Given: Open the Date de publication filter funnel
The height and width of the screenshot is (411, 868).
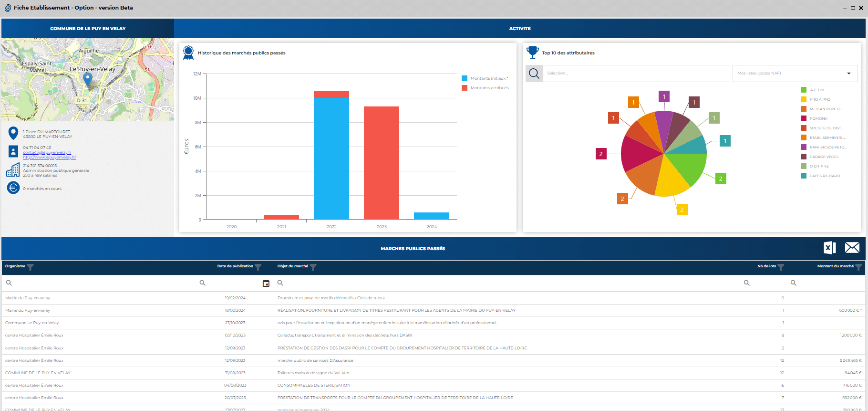Looking at the screenshot, I should click(258, 267).
